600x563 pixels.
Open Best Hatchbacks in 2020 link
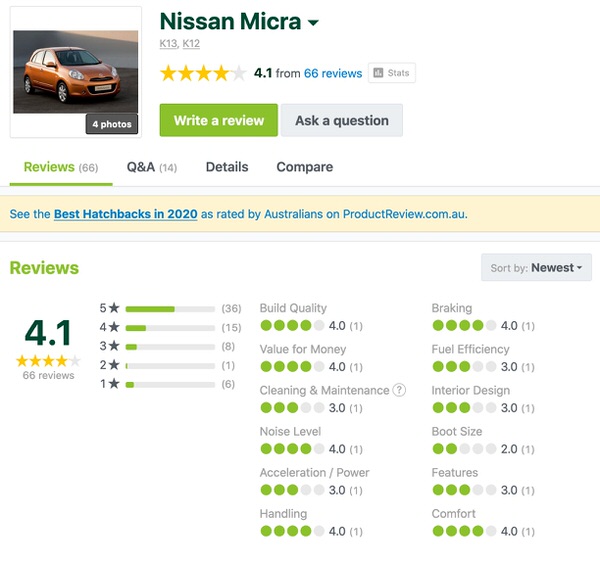126,214
